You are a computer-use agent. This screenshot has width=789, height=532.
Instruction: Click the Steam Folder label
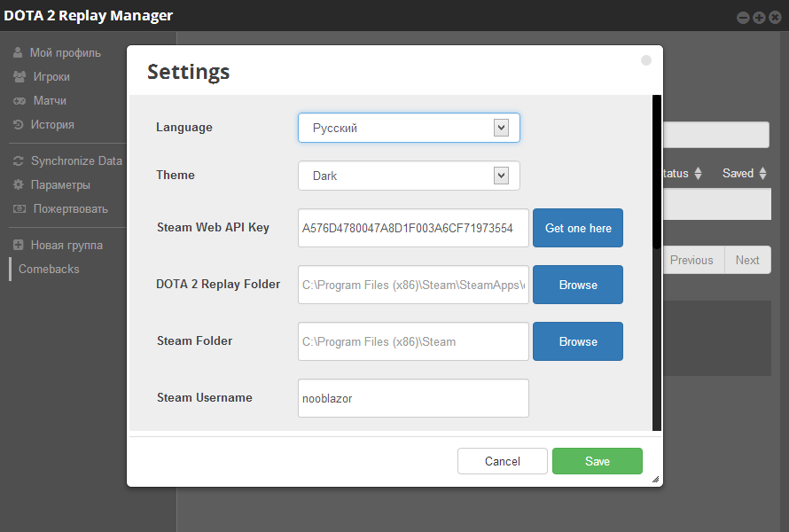pyautogui.click(x=194, y=340)
